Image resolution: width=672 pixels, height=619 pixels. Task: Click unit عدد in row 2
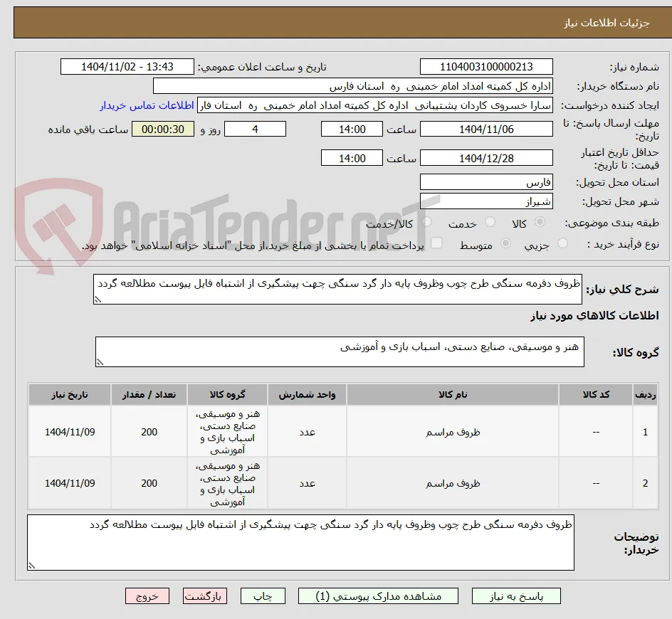tap(307, 483)
